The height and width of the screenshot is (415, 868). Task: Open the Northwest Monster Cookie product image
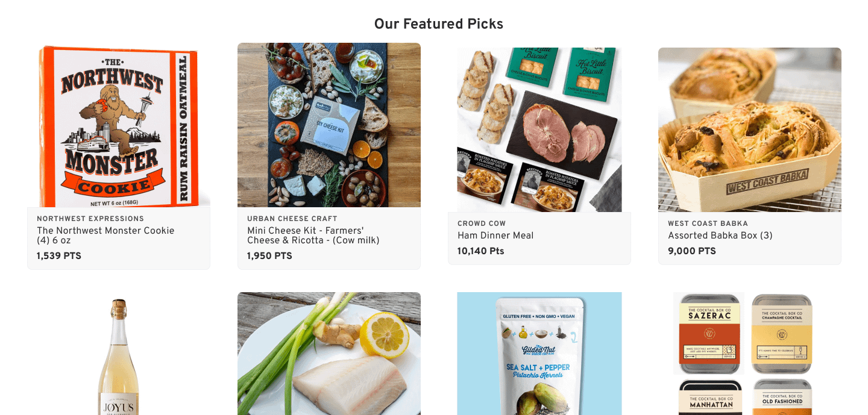coord(119,125)
